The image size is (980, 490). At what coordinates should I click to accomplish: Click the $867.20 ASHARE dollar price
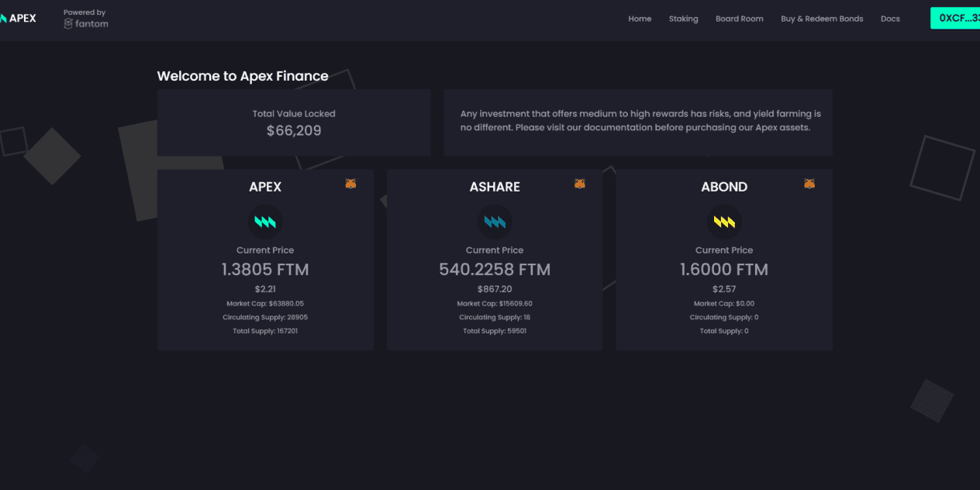[x=495, y=289]
